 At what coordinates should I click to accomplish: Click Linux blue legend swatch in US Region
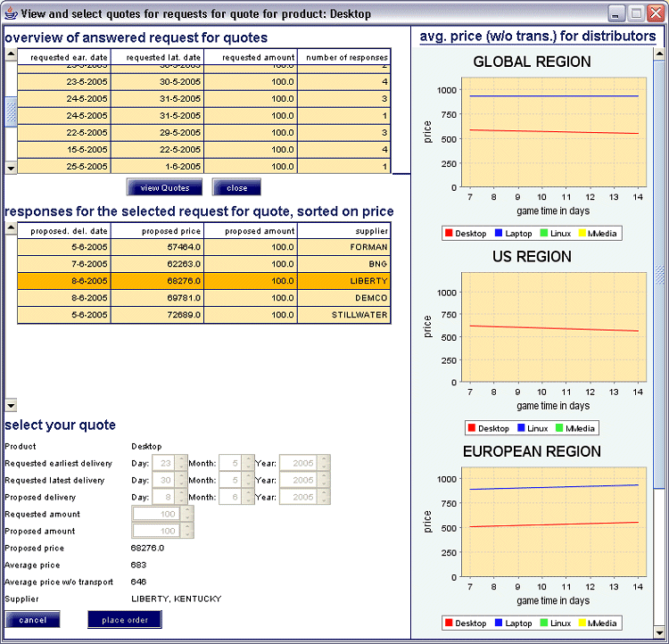click(521, 427)
